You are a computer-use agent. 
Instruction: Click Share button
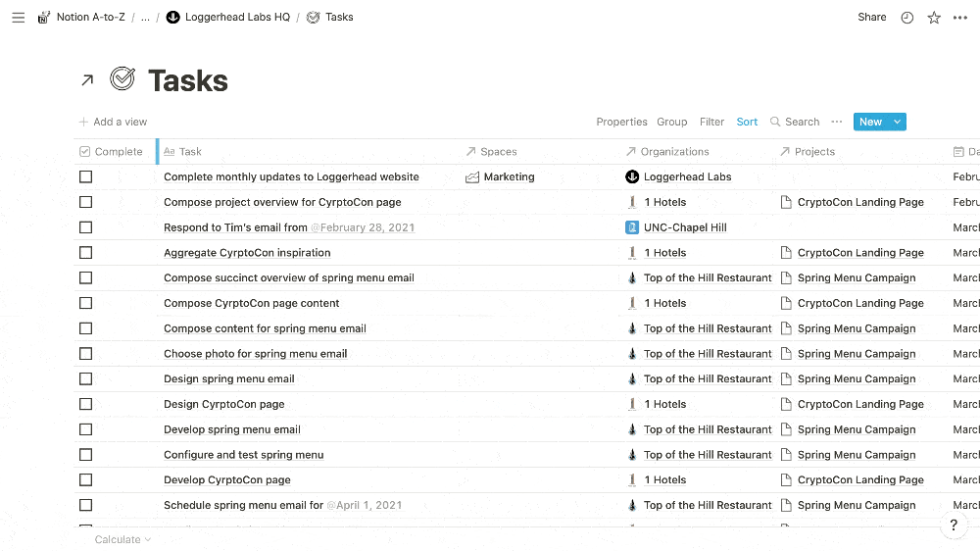click(x=872, y=18)
